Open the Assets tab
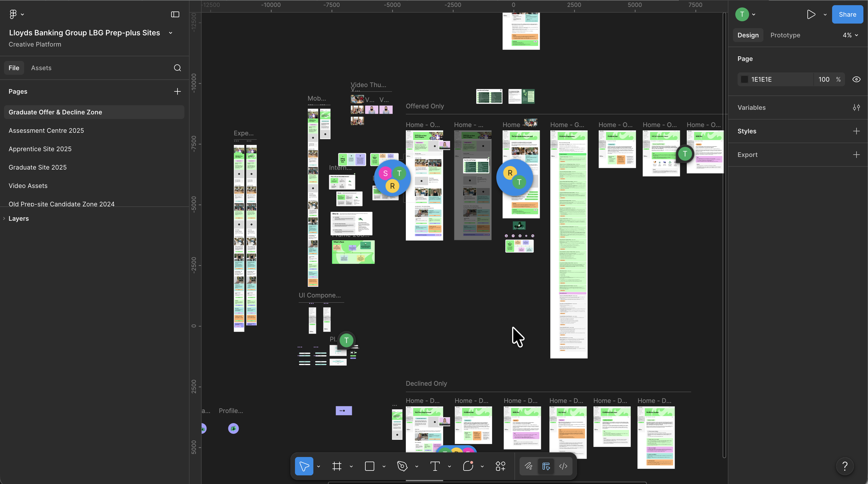Viewport: 868px width, 484px height. click(x=41, y=68)
